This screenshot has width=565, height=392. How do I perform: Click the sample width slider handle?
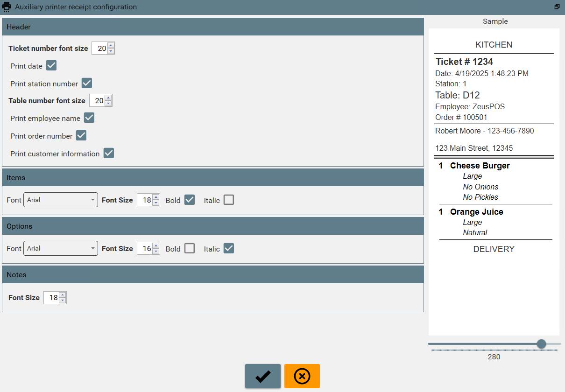point(541,344)
